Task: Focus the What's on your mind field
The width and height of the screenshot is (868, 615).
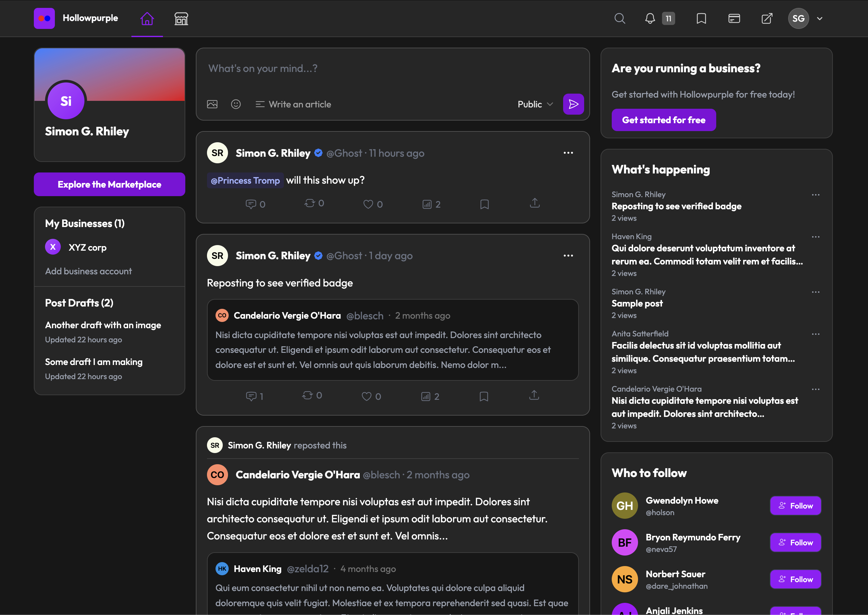Action: (393, 69)
